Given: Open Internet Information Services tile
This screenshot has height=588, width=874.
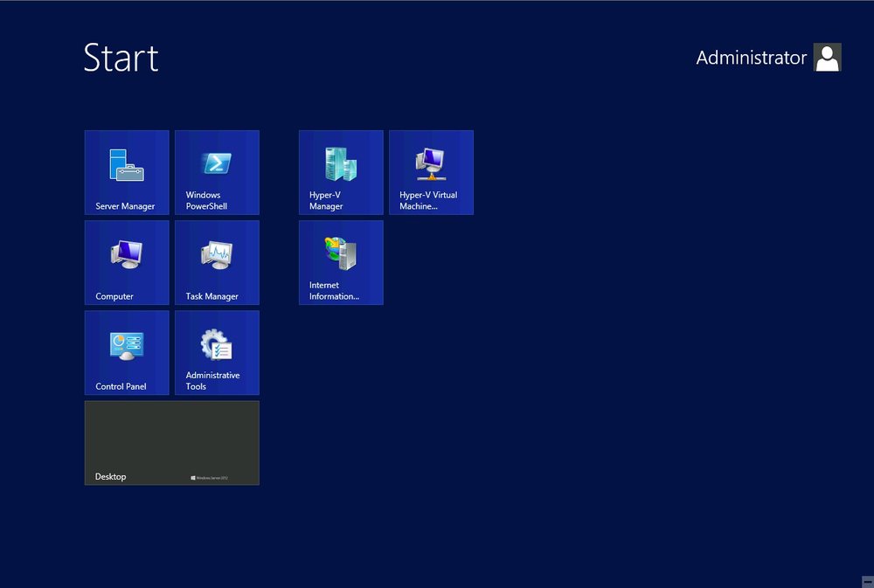Looking at the screenshot, I should [341, 262].
